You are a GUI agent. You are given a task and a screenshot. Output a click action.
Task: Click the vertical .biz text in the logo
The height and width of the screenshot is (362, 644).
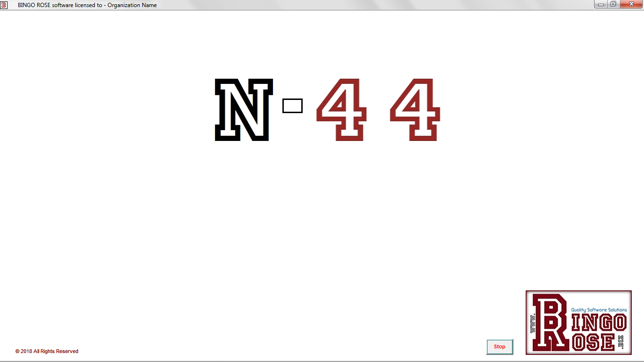[621, 342]
